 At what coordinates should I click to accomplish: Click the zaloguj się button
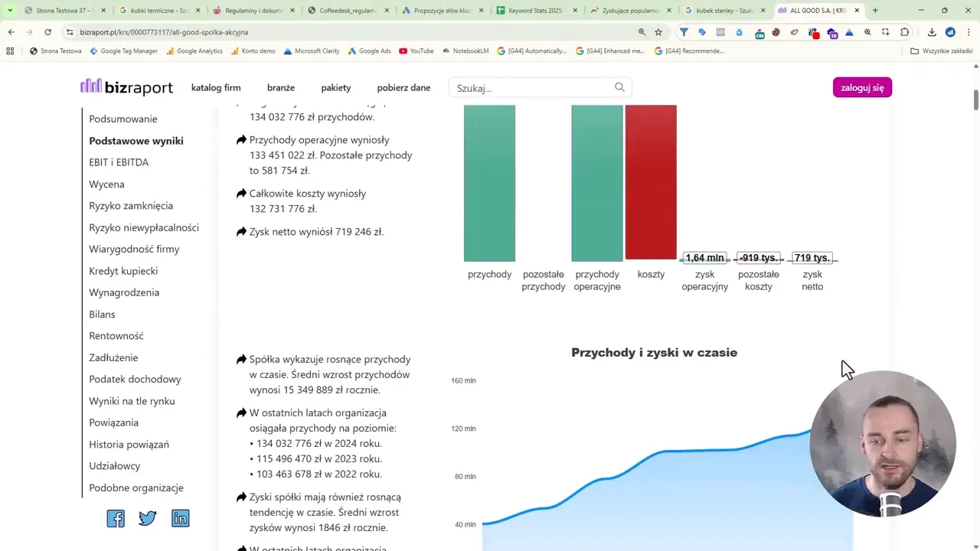(x=862, y=87)
